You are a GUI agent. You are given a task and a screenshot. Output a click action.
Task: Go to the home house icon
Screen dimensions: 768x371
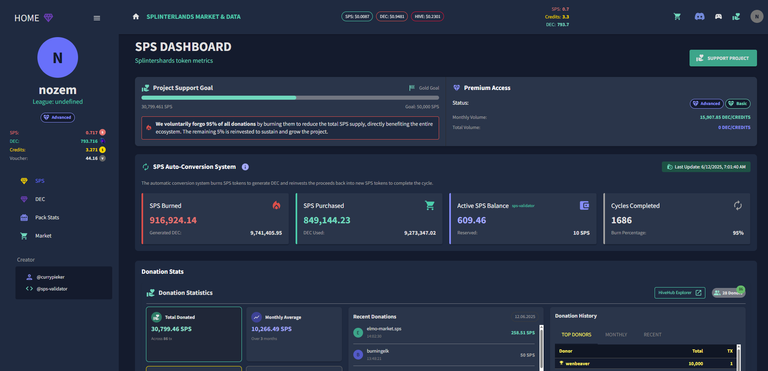pyautogui.click(x=136, y=17)
